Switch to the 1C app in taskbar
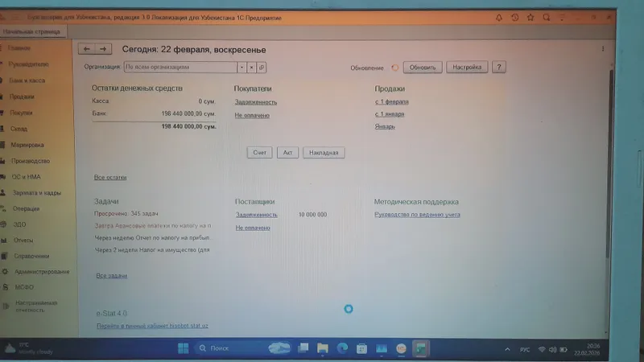Viewport: 644px width, 362px height. coord(401,348)
